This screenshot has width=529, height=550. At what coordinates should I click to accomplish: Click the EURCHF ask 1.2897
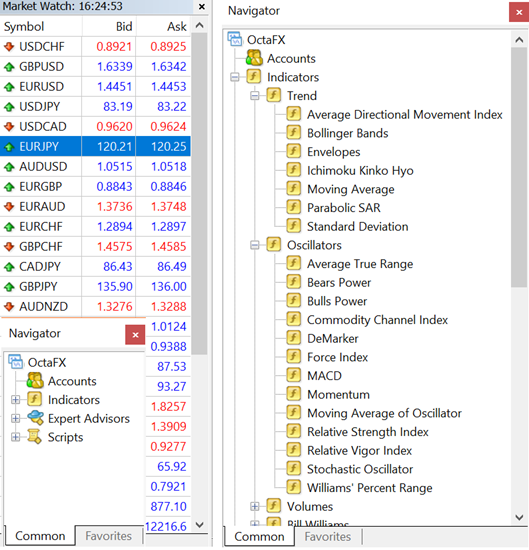pyautogui.click(x=169, y=226)
